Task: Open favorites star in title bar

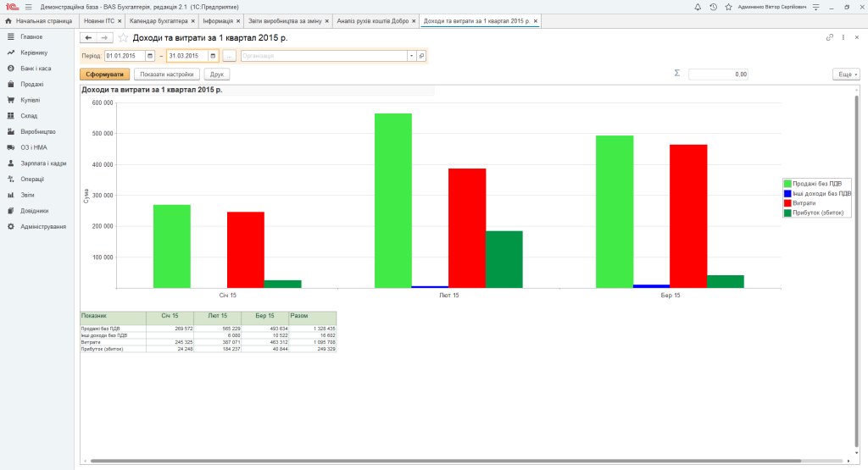Action: coord(728,7)
